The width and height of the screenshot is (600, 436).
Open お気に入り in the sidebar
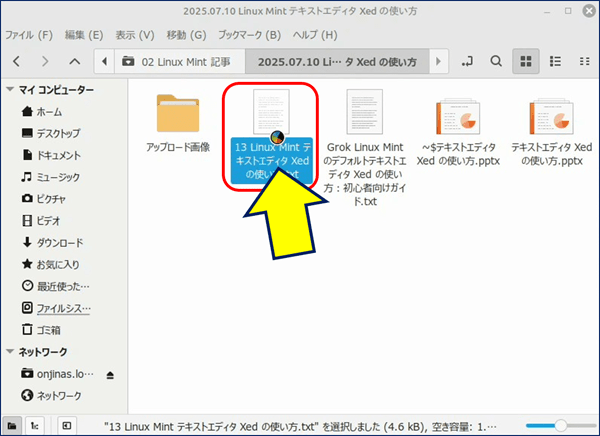51,264
